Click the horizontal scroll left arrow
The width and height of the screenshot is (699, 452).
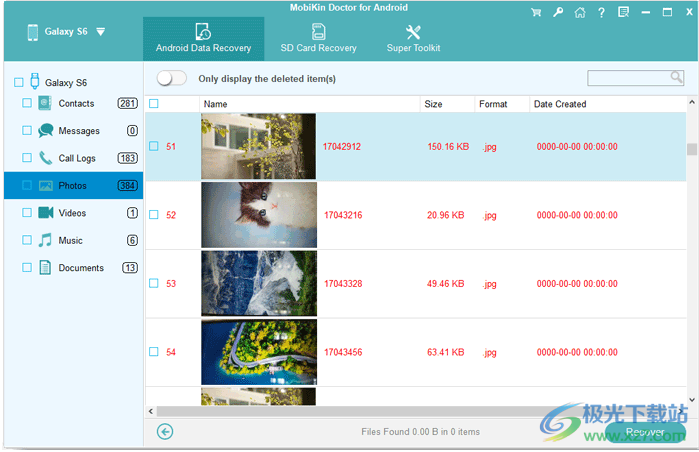point(151,411)
